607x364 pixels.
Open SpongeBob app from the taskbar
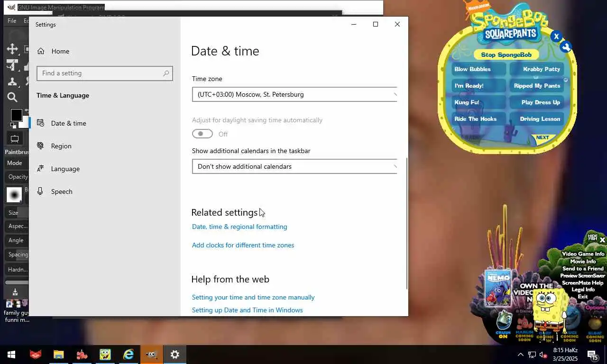click(x=105, y=355)
